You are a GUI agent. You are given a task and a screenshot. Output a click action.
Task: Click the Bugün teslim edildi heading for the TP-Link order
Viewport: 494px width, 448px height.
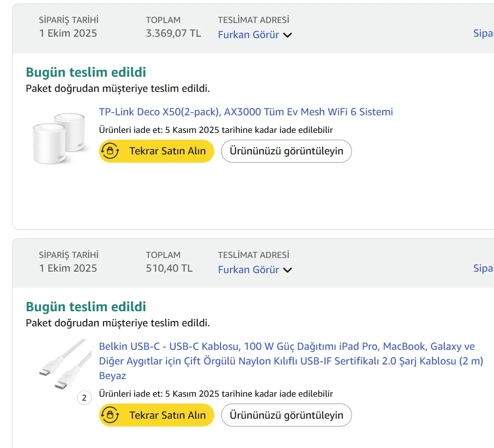click(x=86, y=72)
